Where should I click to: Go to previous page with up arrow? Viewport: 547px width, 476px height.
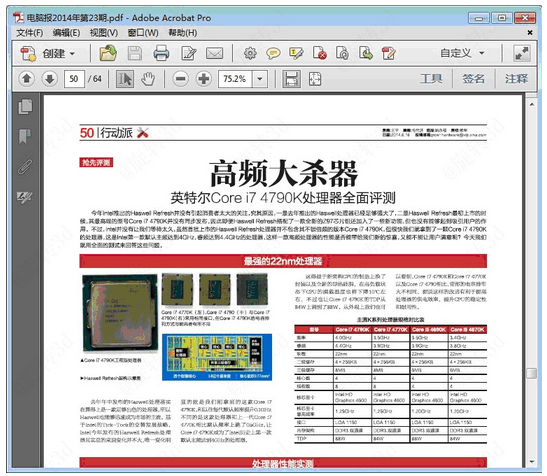tap(27, 79)
